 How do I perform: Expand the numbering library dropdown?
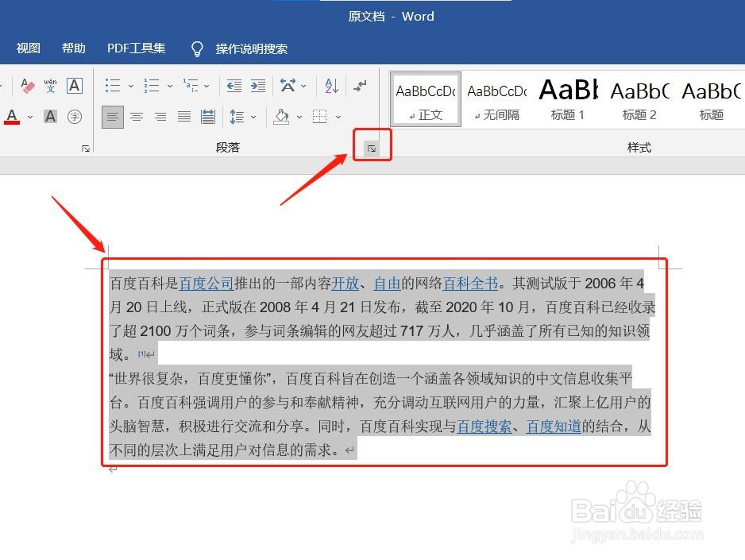170,86
